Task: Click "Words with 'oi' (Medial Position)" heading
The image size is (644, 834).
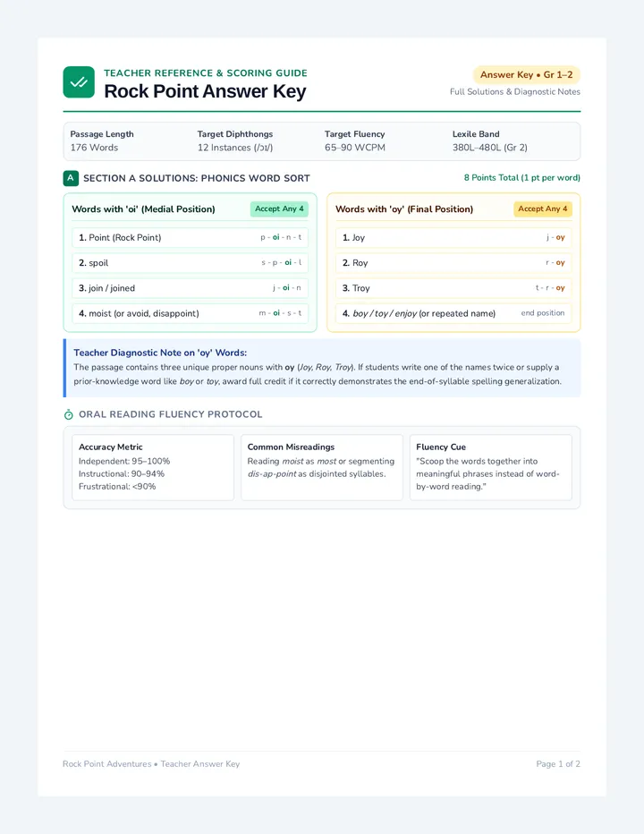Action: click(144, 209)
